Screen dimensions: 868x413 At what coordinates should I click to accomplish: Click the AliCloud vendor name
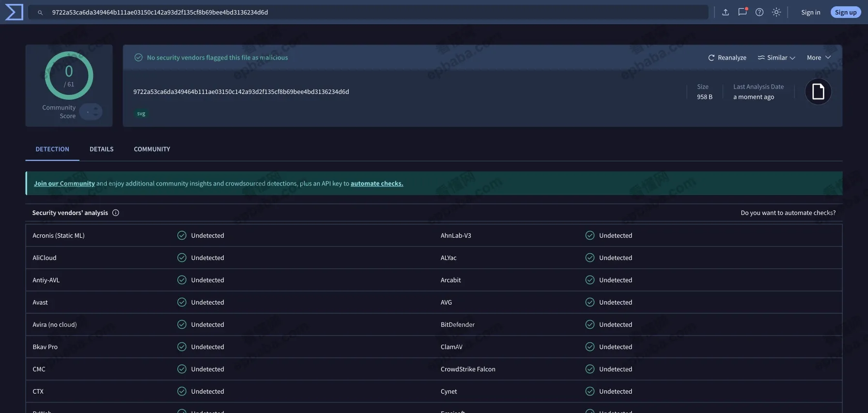click(45, 258)
